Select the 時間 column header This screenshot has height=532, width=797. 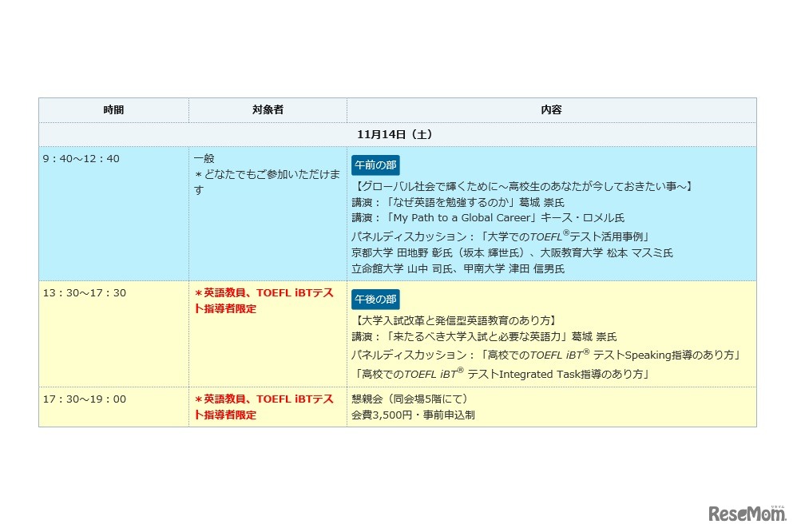click(113, 109)
